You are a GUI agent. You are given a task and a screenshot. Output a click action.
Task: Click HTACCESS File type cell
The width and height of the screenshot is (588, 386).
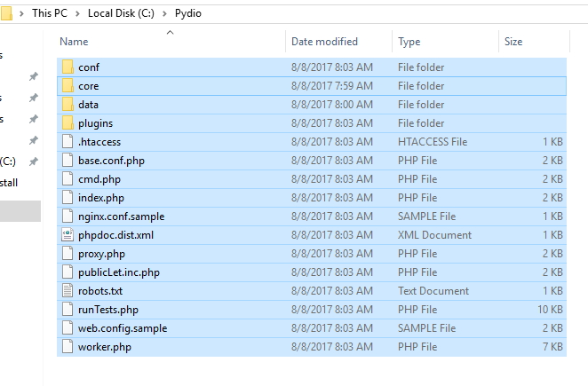(433, 142)
